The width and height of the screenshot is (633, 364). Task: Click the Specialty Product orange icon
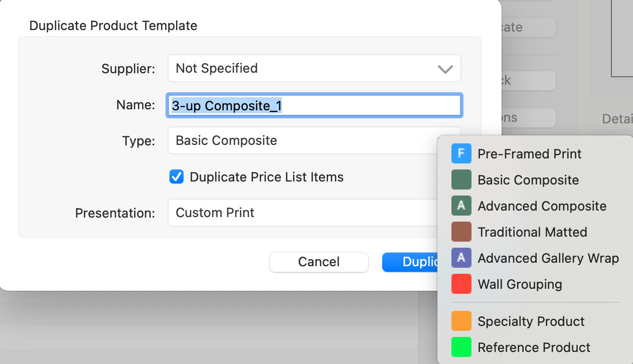[461, 321]
